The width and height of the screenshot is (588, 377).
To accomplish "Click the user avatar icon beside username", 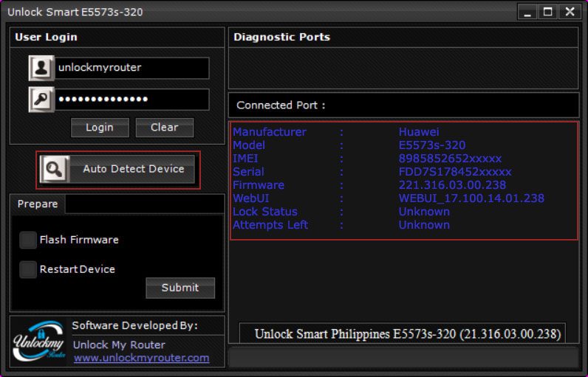I will pyautogui.click(x=41, y=68).
